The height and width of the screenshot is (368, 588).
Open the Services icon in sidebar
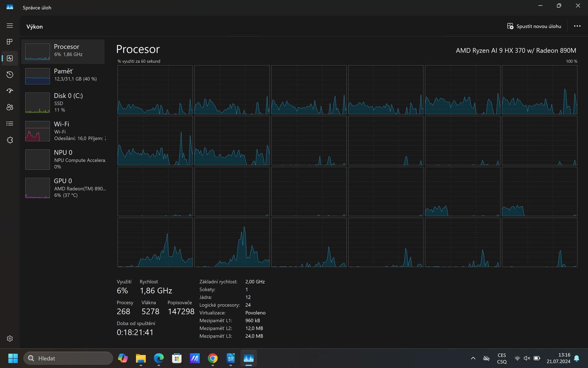click(x=10, y=140)
